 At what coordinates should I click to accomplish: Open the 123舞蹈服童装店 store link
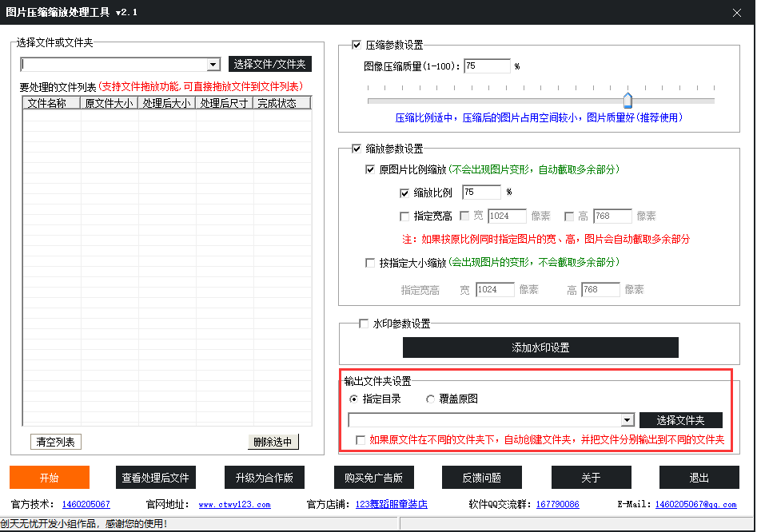[x=391, y=505]
